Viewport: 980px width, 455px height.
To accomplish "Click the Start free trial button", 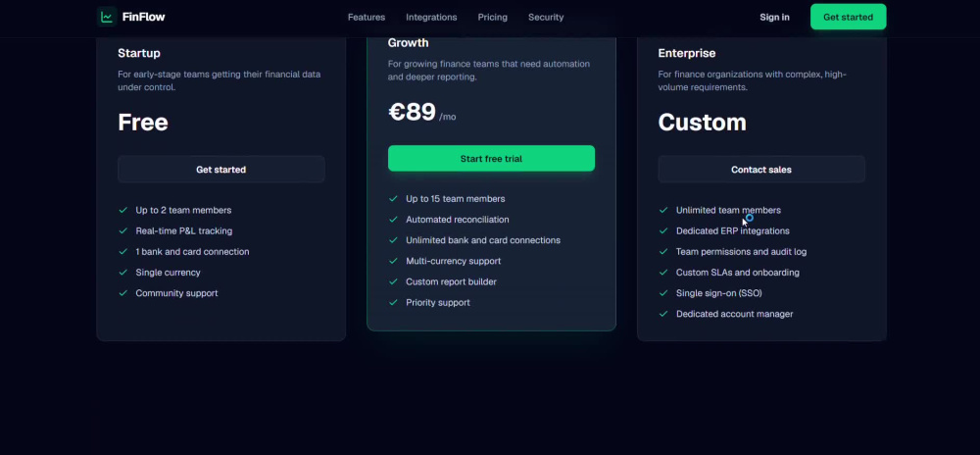I will (x=491, y=159).
